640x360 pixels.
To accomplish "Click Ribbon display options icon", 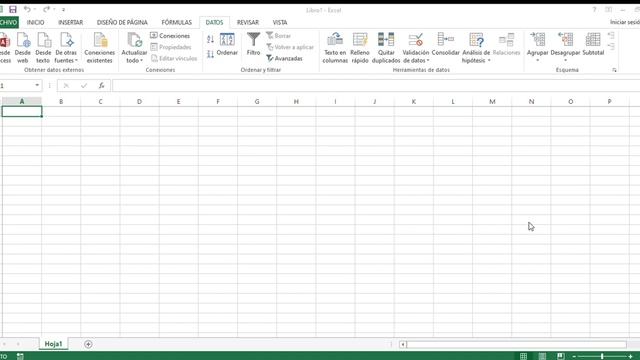I will (x=609, y=9).
